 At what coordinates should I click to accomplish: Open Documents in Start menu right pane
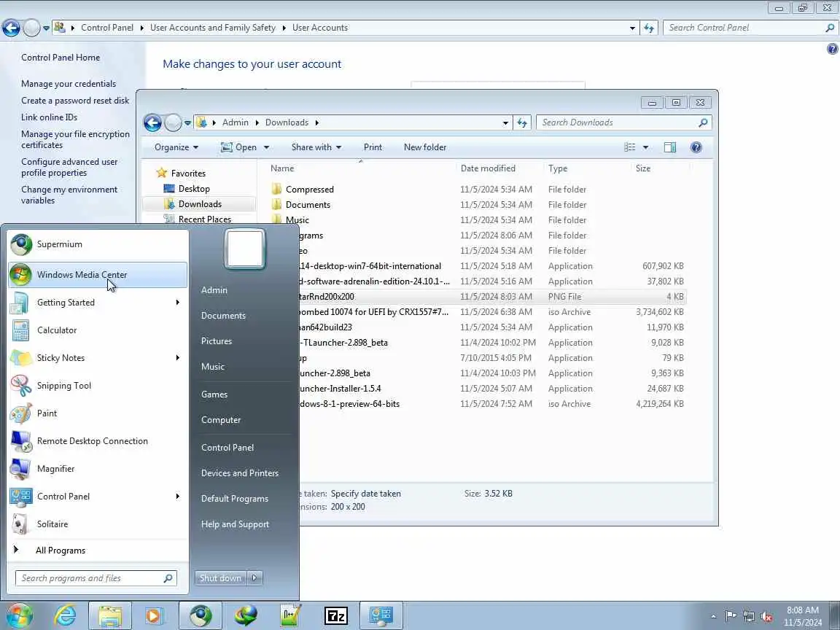pos(223,316)
